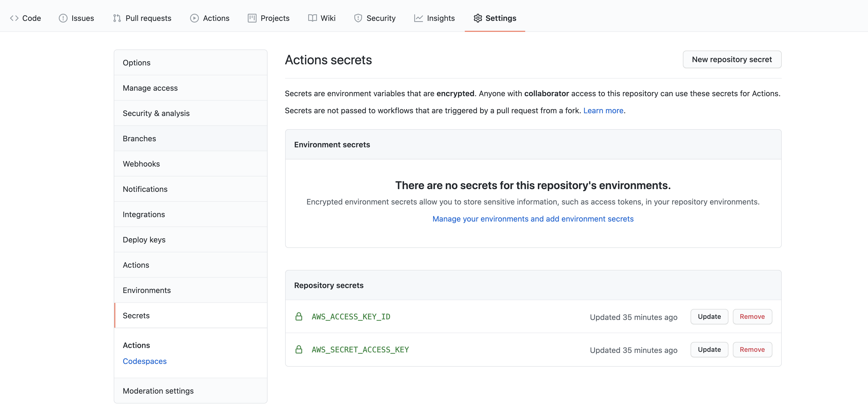Click the Insights graph icon
This screenshot has height=420, width=868.
coord(419,18)
